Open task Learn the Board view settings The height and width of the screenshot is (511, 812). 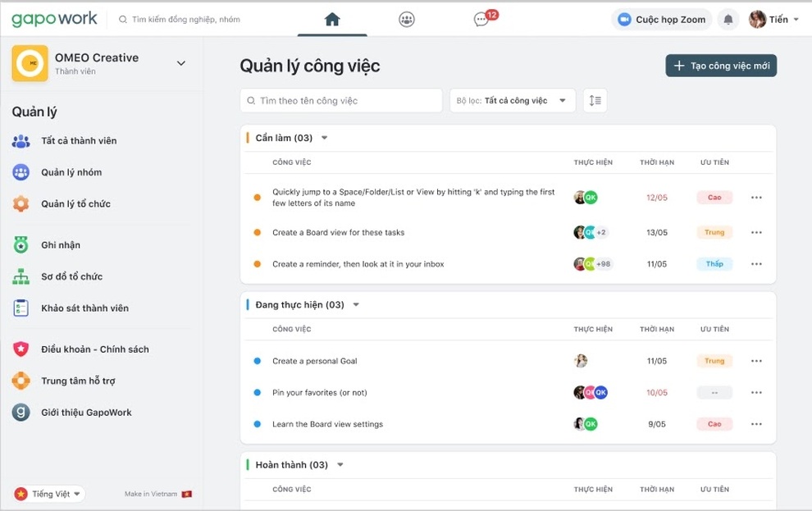328,424
